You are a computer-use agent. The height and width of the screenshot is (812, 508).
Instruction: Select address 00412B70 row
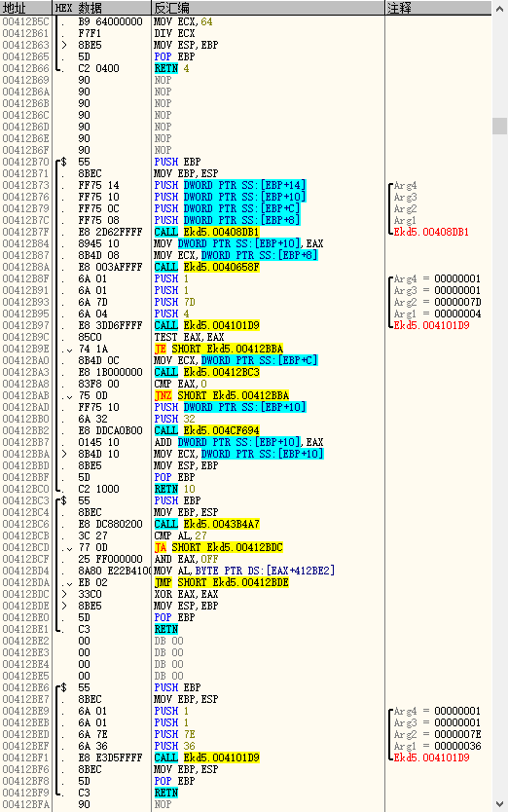click(x=245, y=162)
